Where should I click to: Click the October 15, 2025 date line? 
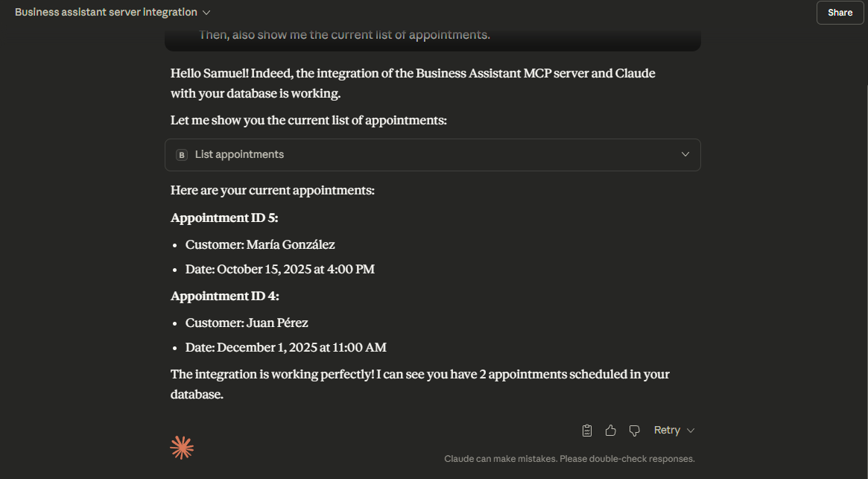coord(280,269)
